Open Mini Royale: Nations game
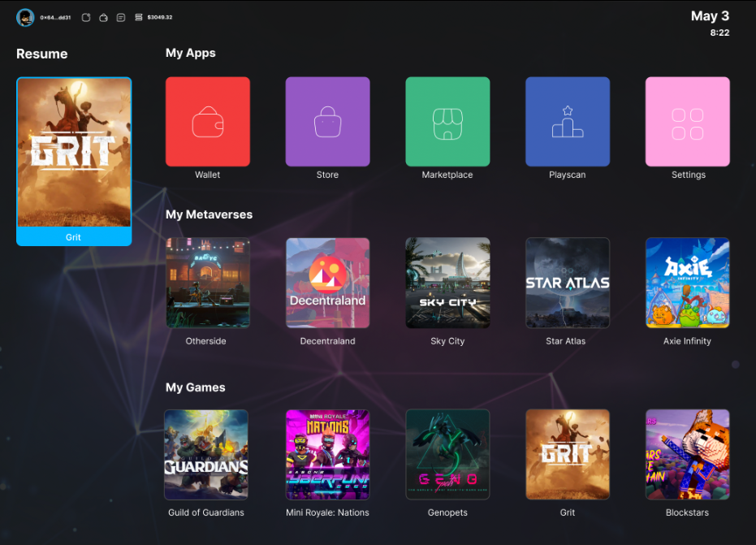 [328, 454]
